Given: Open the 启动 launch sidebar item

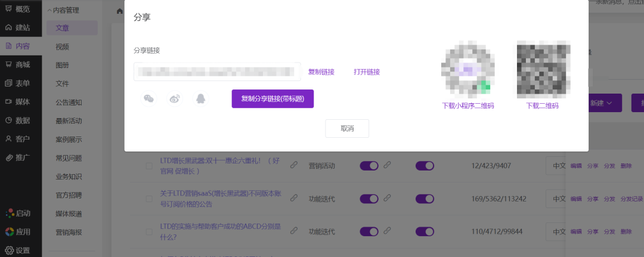Looking at the screenshot, I should (x=17, y=213).
